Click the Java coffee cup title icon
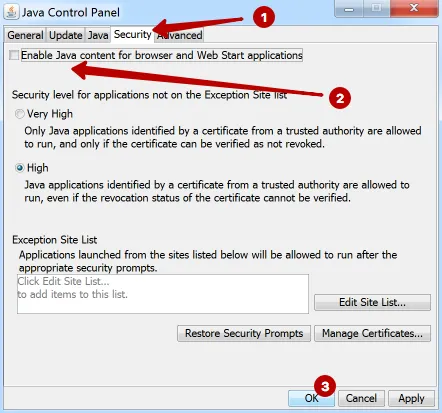This screenshot has height=413, width=442. point(12,12)
